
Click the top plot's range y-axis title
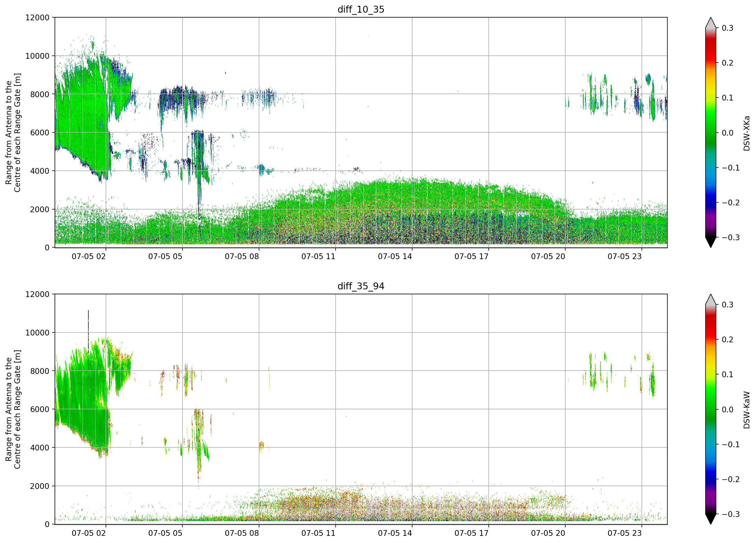click(13, 133)
